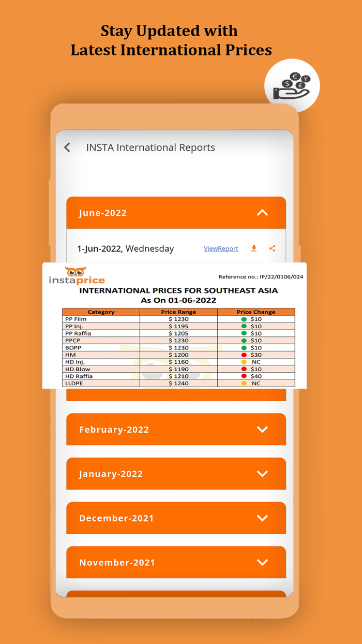Click the $ 1240 price cell
Image resolution: width=362 pixels, height=644 pixels.
(178, 383)
